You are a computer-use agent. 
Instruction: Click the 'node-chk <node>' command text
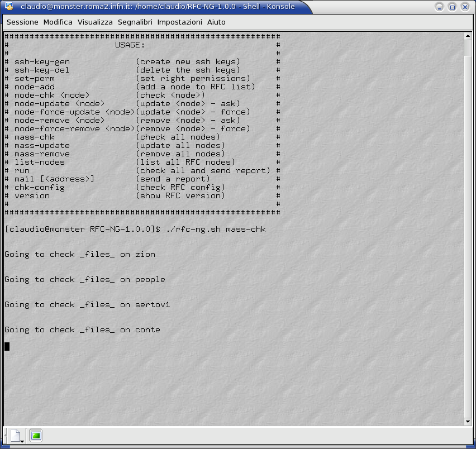(x=52, y=95)
